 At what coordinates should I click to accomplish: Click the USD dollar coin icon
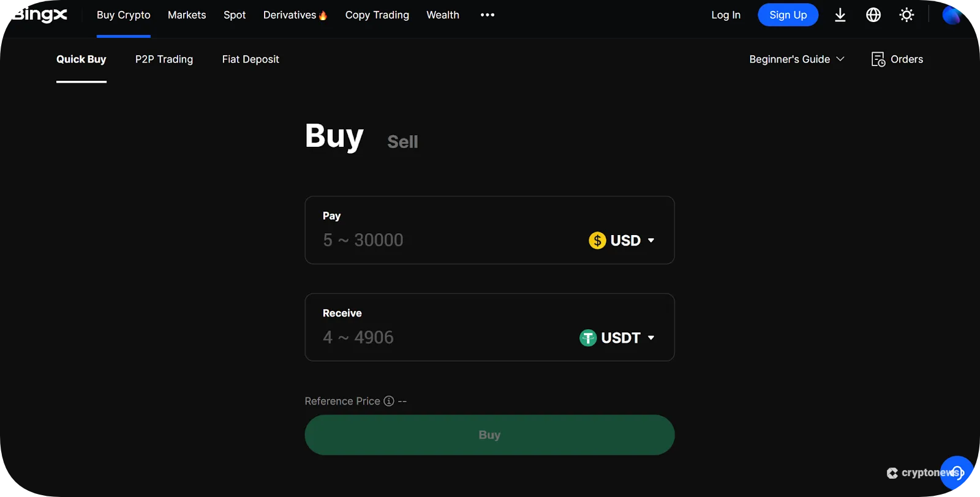597,240
